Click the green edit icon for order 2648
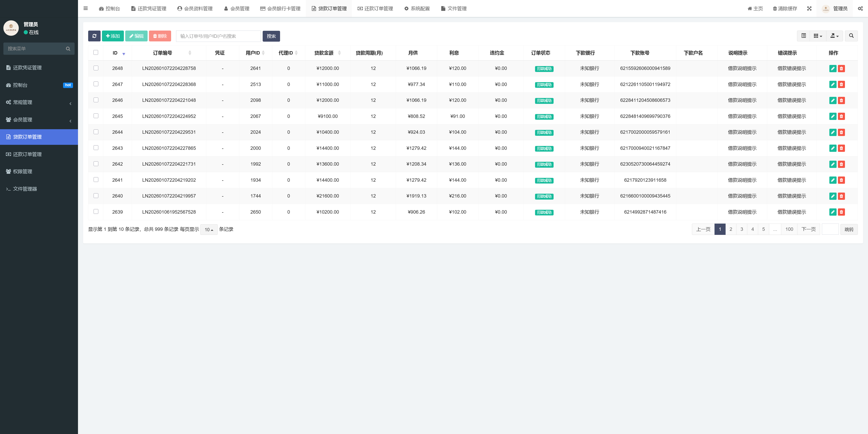Screen dimensions: 868x434 833,69
